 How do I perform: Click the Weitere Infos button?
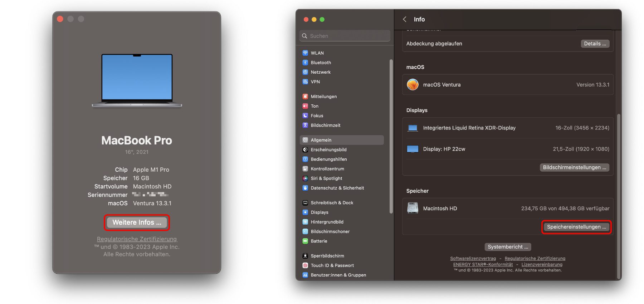point(137,222)
